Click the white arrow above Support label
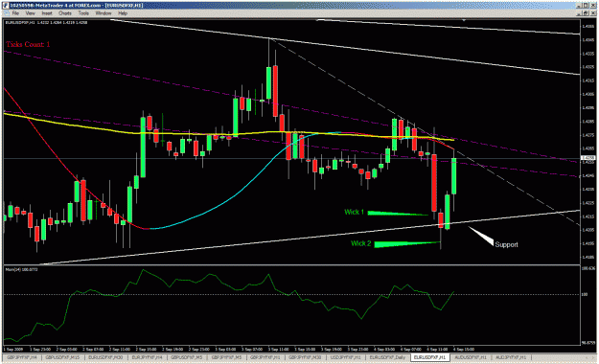 [x=481, y=236]
